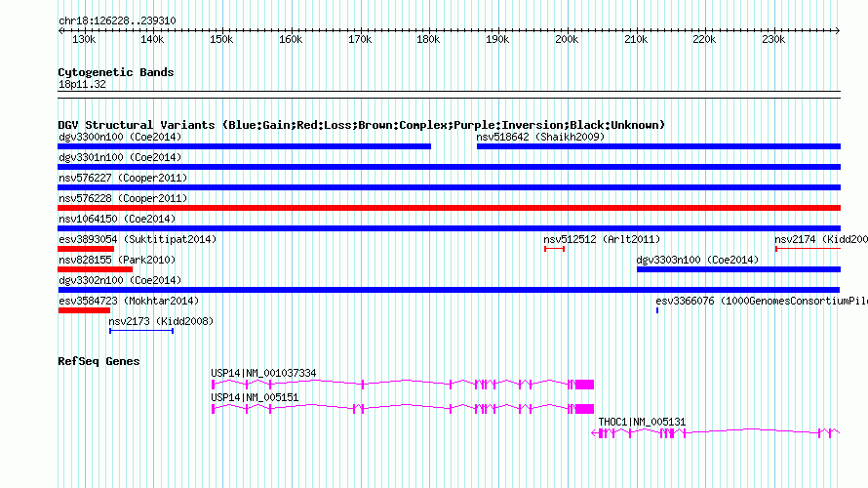868x488 pixels.
Task: Click the 230k ruler tick label
Action: pyautogui.click(x=773, y=39)
